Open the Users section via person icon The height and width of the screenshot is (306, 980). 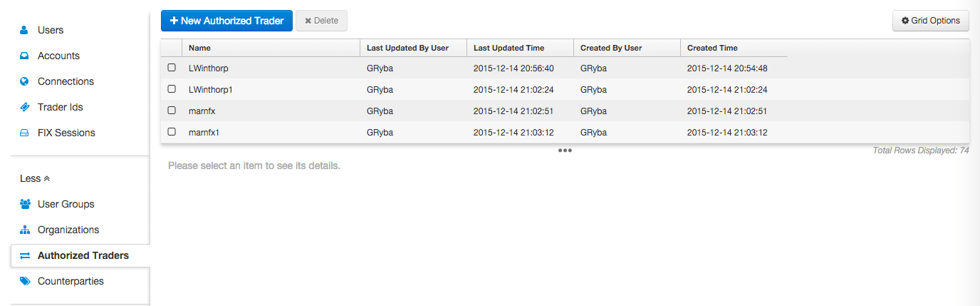24,30
